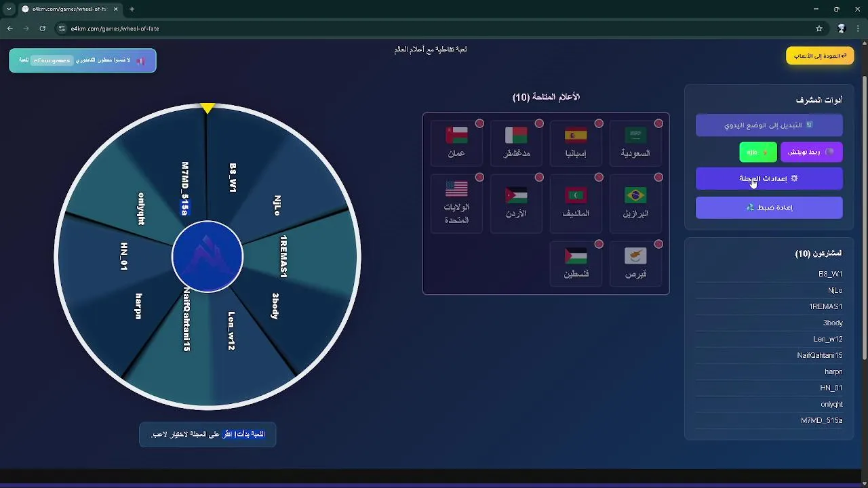Viewport: 868px width, 488px height.
Task: Switch to manual mode button
Action: [769, 125]
